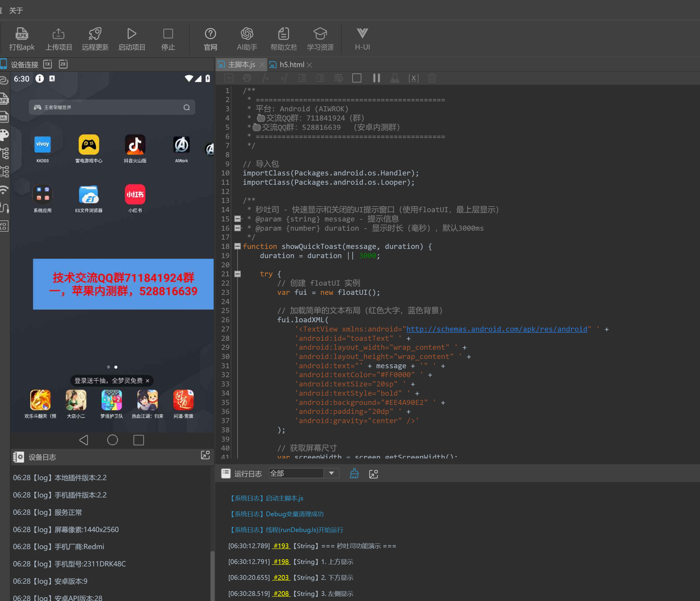The height and width of the screenshot is (601, 700).
Task: Collapse the showQuickToast function fold marker
Action: pos(238,246)
